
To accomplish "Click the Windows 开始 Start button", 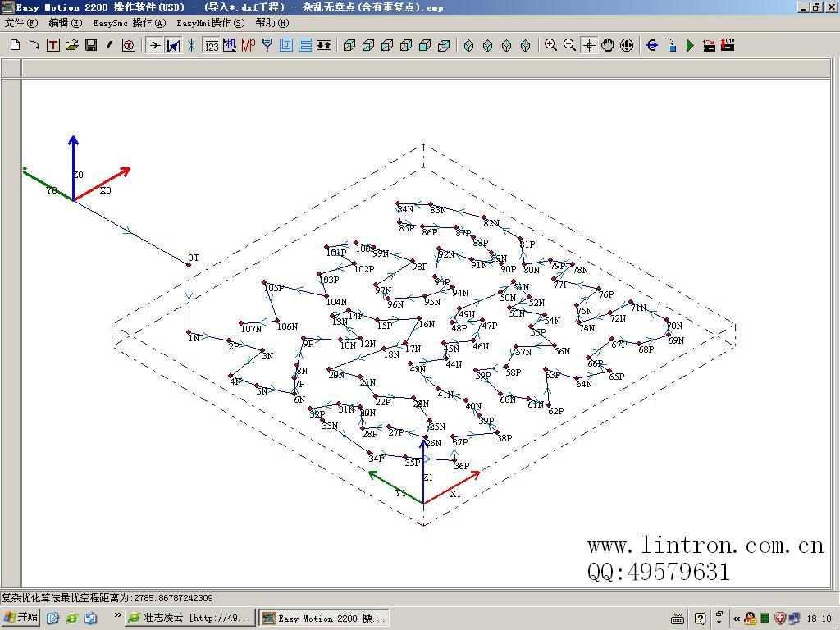I will click(21, 618).
